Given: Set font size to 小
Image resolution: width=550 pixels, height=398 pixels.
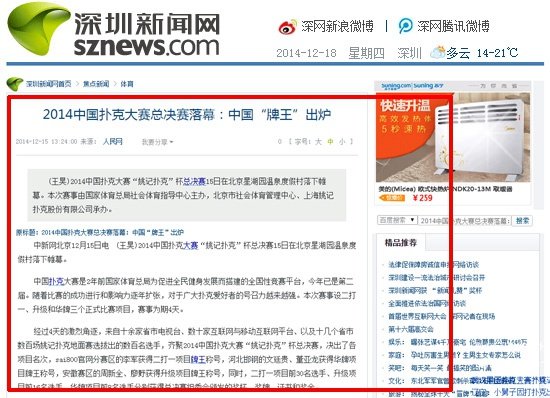Looking at the screenshot, I should pyautogui.click(x=342, y=142).
